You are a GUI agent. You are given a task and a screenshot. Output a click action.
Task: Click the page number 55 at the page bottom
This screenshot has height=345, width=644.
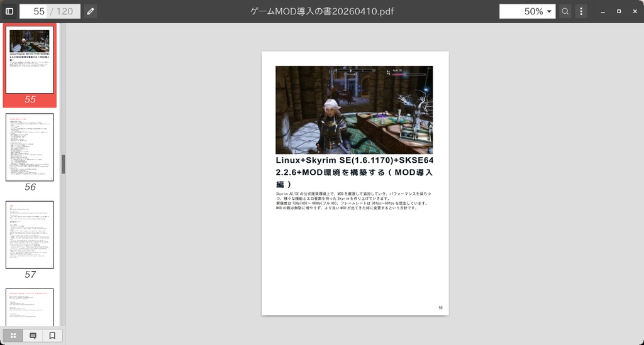click(x=441, y=308)
